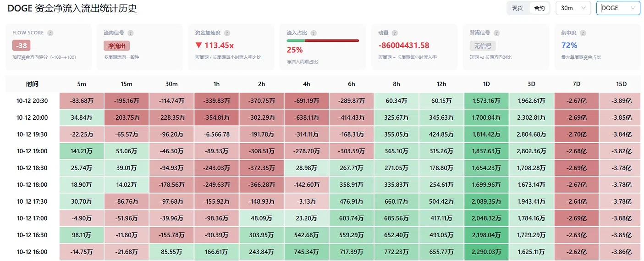Click the 2h column header
644x261 pixels.
pos(261,84)
